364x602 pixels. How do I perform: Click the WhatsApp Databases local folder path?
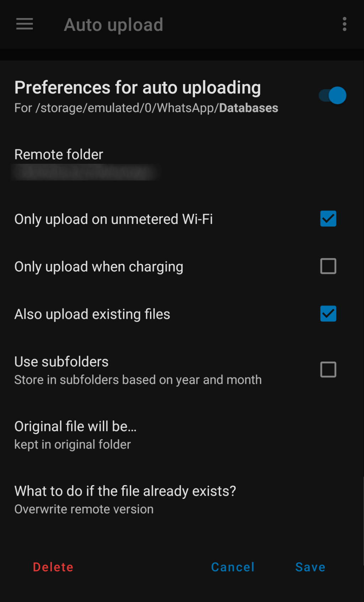tap(146, 108)
